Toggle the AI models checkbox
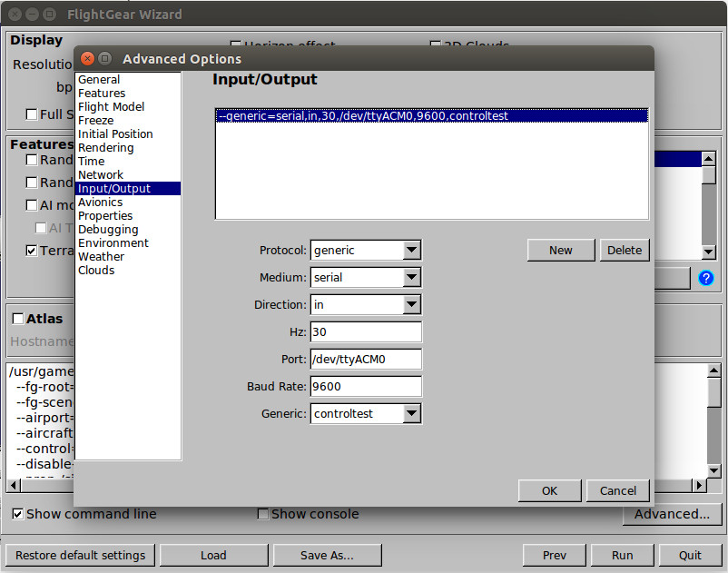This screenshot has width=728, height=573. click(32, 205)
